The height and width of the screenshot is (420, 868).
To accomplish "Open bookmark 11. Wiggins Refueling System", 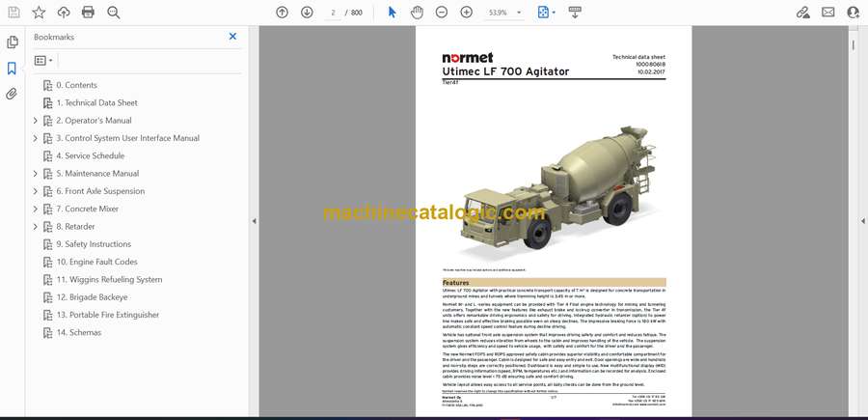I will click(109, 279).
